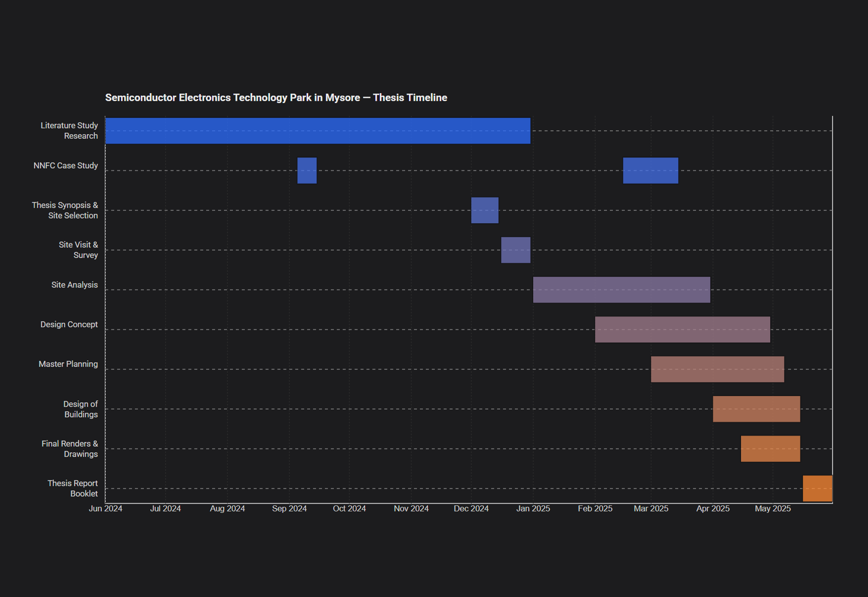868x597 pixels.
Task: Click the Design of Buildings bar
Action: tap(756, 409)
